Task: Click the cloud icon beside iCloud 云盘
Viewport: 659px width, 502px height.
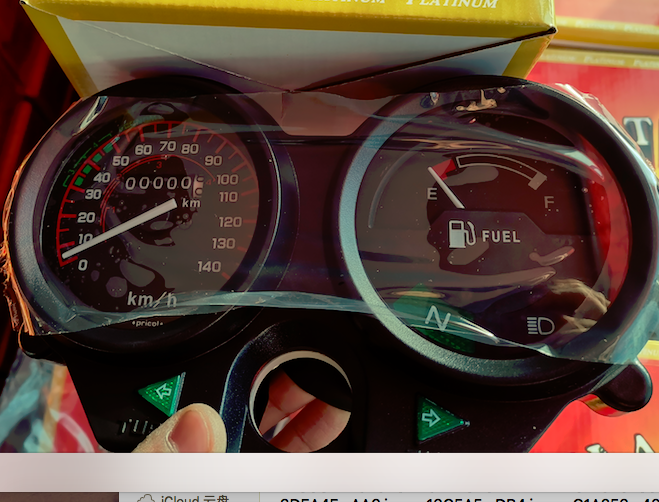Action: (146, 497)
